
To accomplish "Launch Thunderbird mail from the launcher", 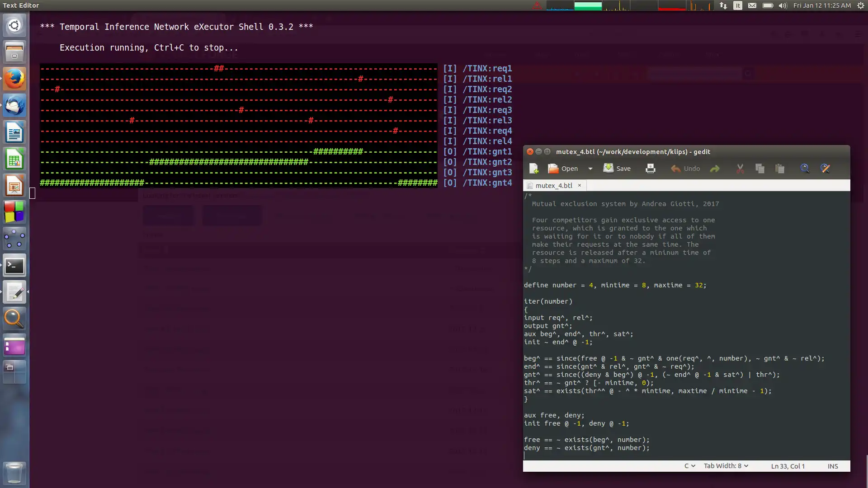I will click(14, 106).
